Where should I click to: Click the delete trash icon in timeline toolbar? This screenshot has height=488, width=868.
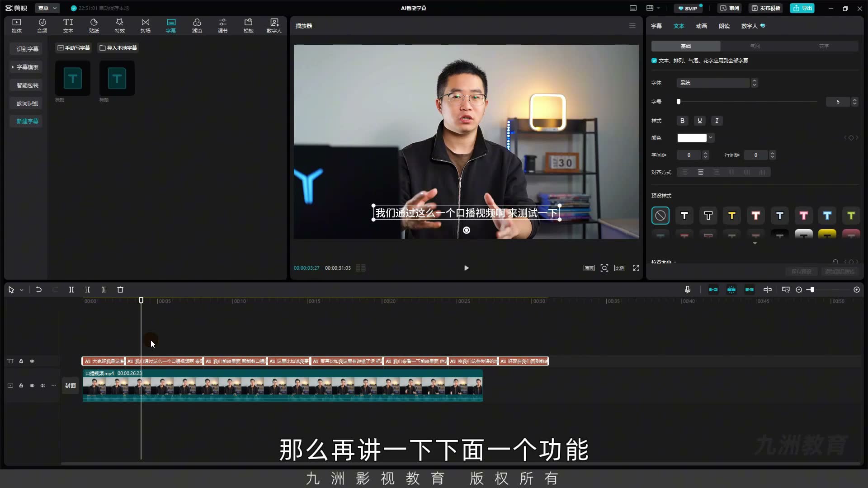120,290
